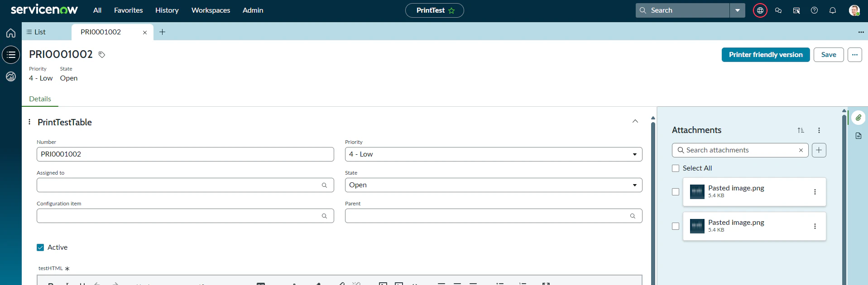Open the History menu
Screen dimensions: 868x285
click(x=167, y=10)
